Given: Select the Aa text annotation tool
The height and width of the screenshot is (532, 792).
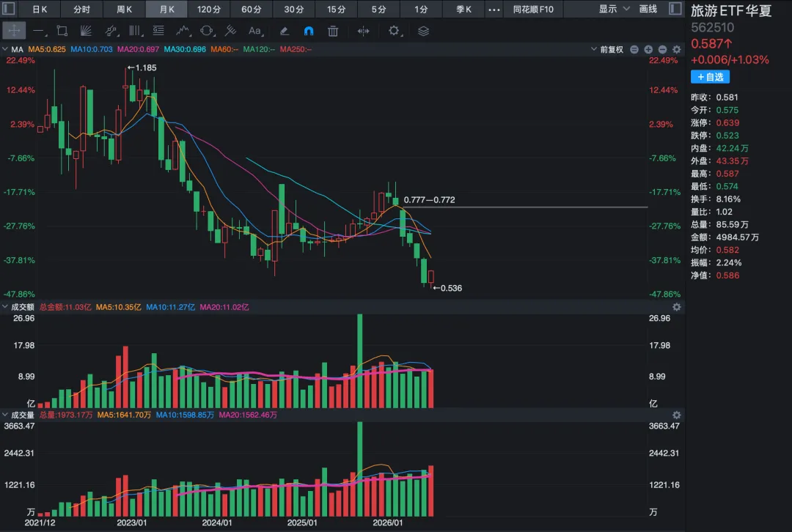Looking at the screenshot, I should coord(255,31).
